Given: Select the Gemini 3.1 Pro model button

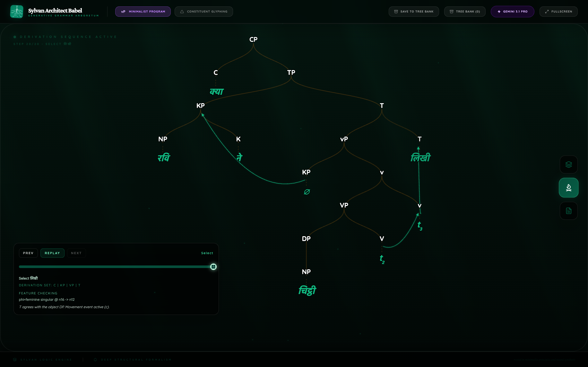Looking at the screenshot, I should 512,12.
